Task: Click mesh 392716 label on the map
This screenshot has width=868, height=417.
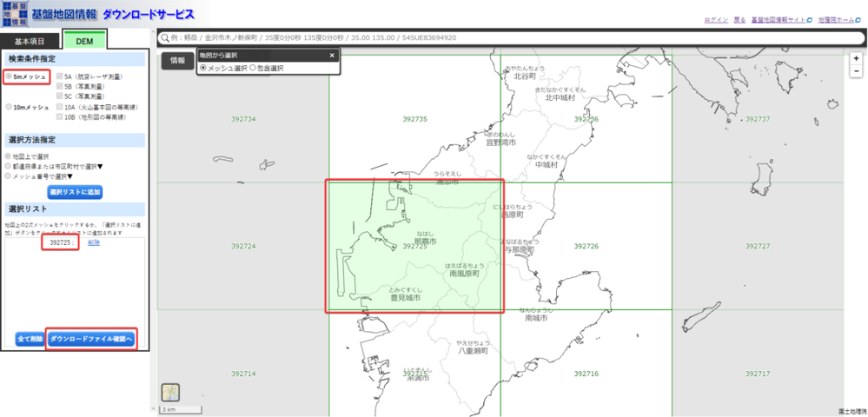Action: [x=586, y=374]
